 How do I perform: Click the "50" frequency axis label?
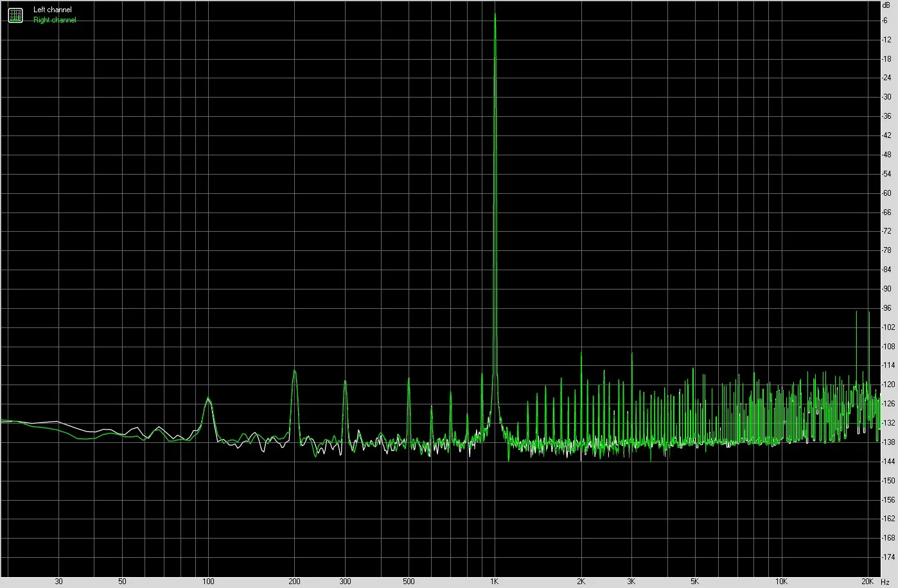(122, 582)
